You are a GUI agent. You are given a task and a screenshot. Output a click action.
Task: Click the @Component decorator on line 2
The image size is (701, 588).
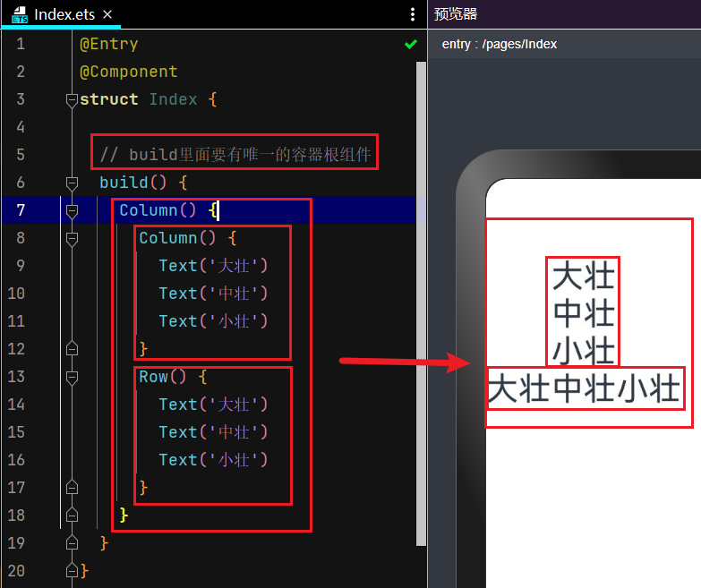pyautogui.click(x=129, y=72)
